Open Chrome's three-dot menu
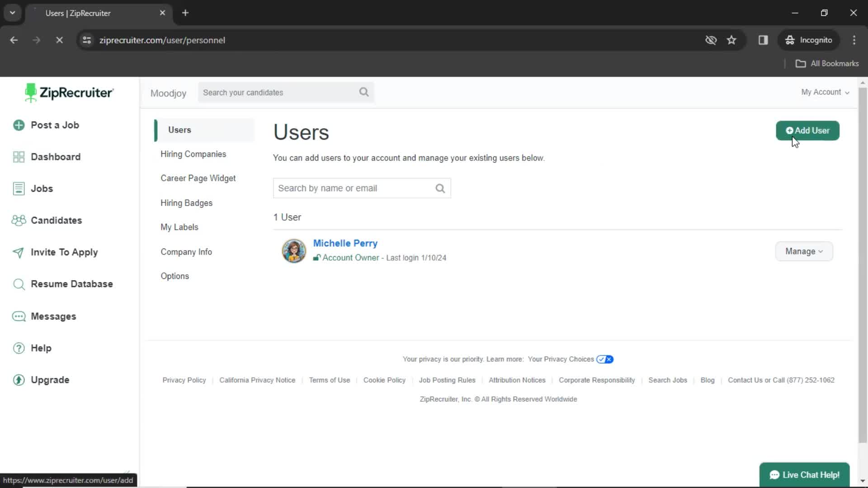 tap(854, 40)
